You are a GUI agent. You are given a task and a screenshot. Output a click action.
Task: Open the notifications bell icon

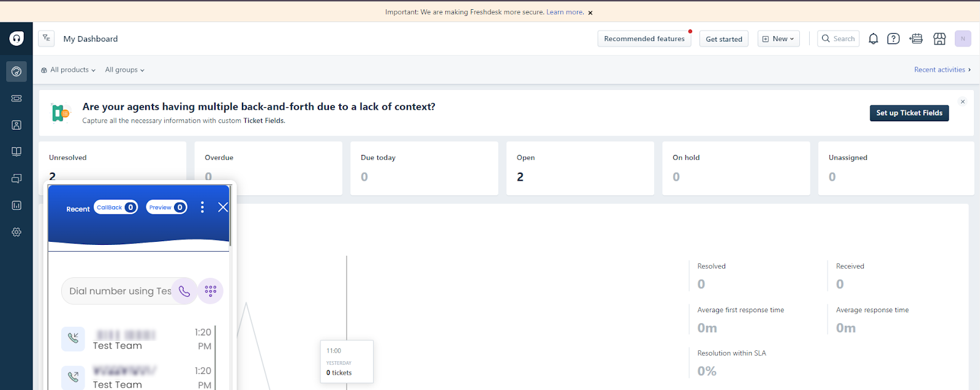click(873, 39)
